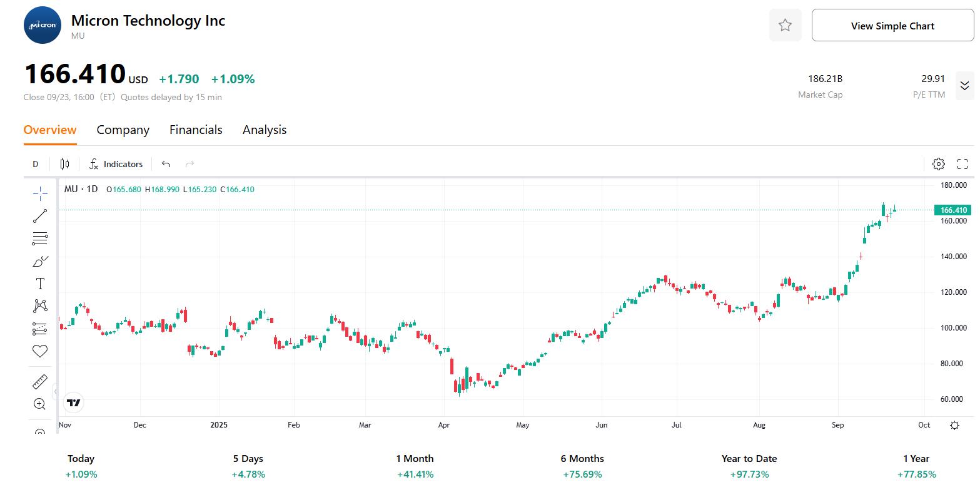
Task: Select the crosshair cursor tool
Action: pos(39,193)
